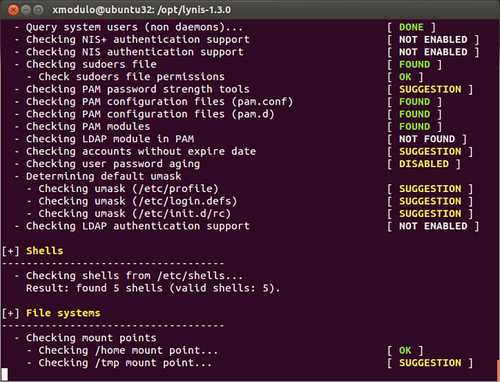Click the Checking umask (/etc/login.defs) line
500x382 pixels.
(x=138, y=201)
